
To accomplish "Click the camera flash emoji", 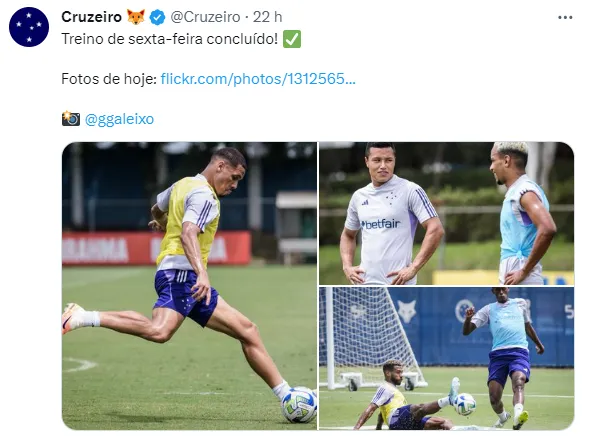I will coord(70,119).
